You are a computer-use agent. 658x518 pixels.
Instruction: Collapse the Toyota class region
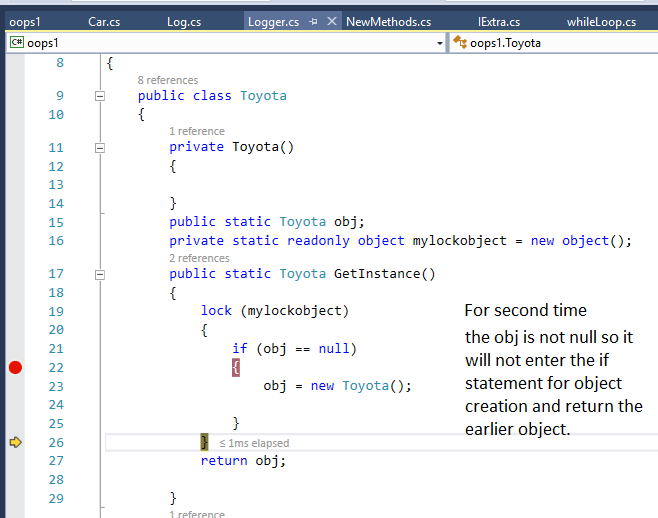pos(99,96)
